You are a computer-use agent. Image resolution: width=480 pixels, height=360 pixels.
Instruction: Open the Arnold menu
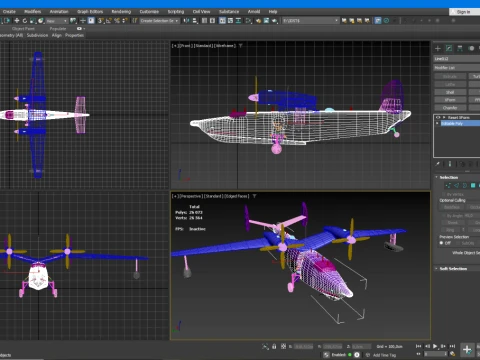(x=254, y=12)
